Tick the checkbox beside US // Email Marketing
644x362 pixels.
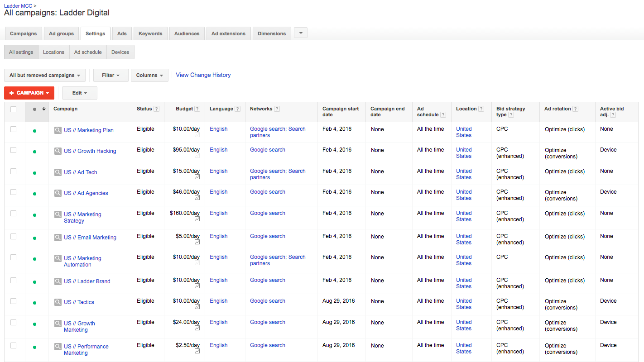coord(14,236)
